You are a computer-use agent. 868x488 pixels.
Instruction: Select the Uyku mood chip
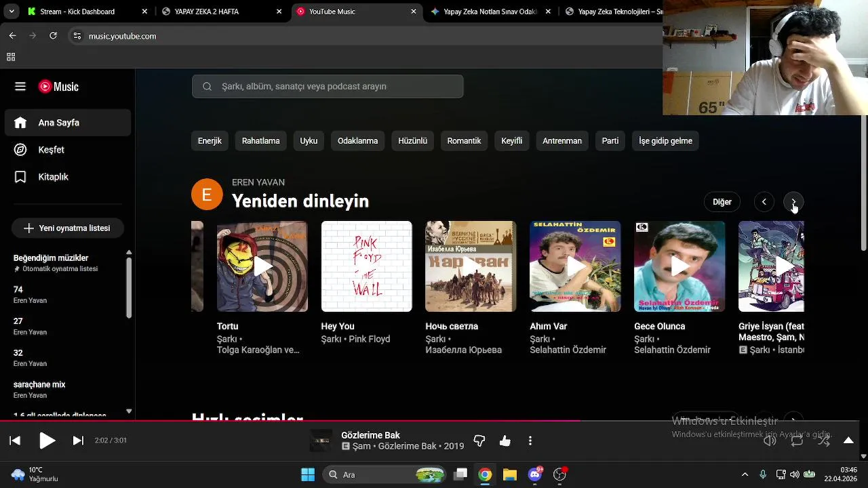[x=309, y=141]
